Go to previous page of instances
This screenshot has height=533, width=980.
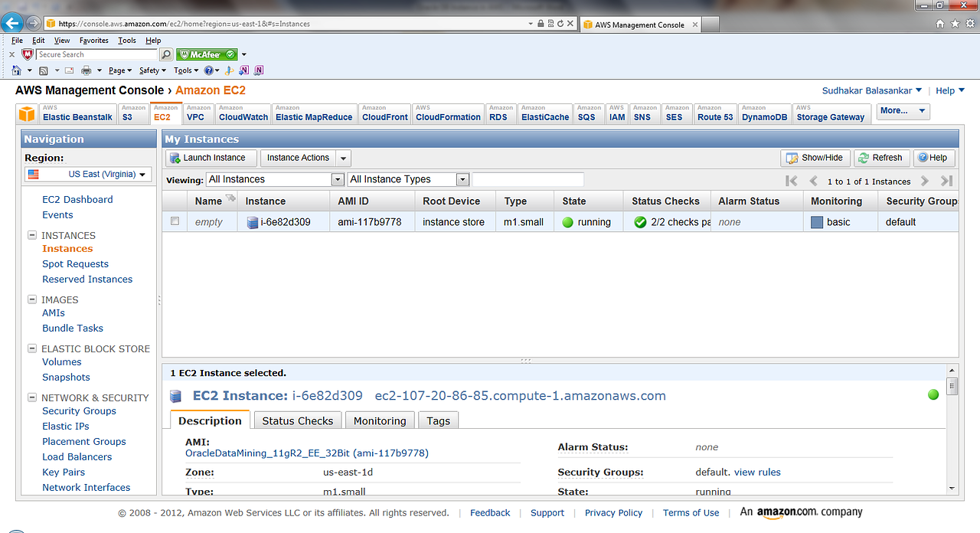(814, 181)
